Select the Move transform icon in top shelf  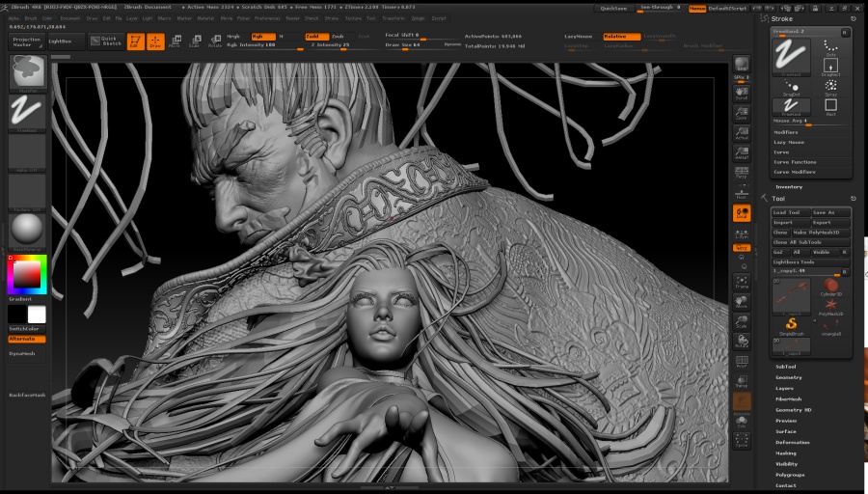[x=175, y=41]
